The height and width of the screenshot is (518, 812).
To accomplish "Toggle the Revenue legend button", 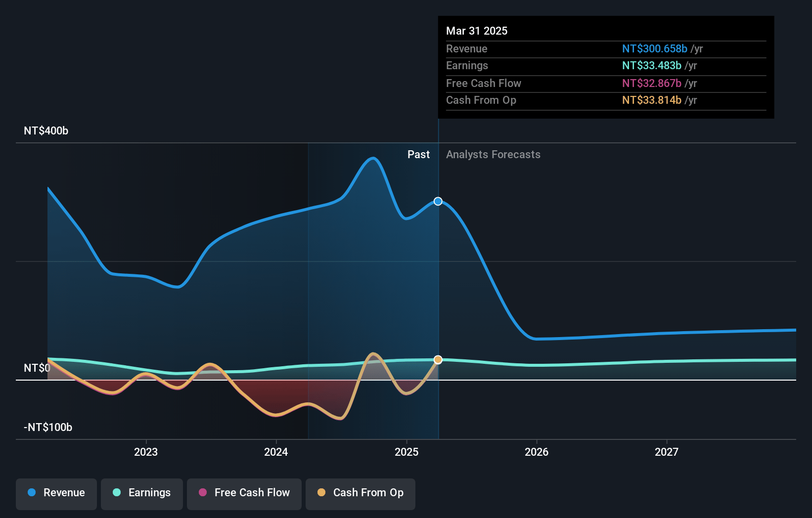I will pyautogui.click(x=56, y=494).
